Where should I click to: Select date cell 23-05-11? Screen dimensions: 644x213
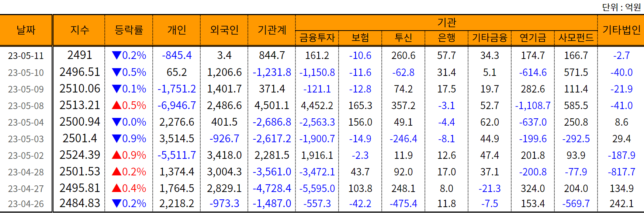tap(26, 56)
